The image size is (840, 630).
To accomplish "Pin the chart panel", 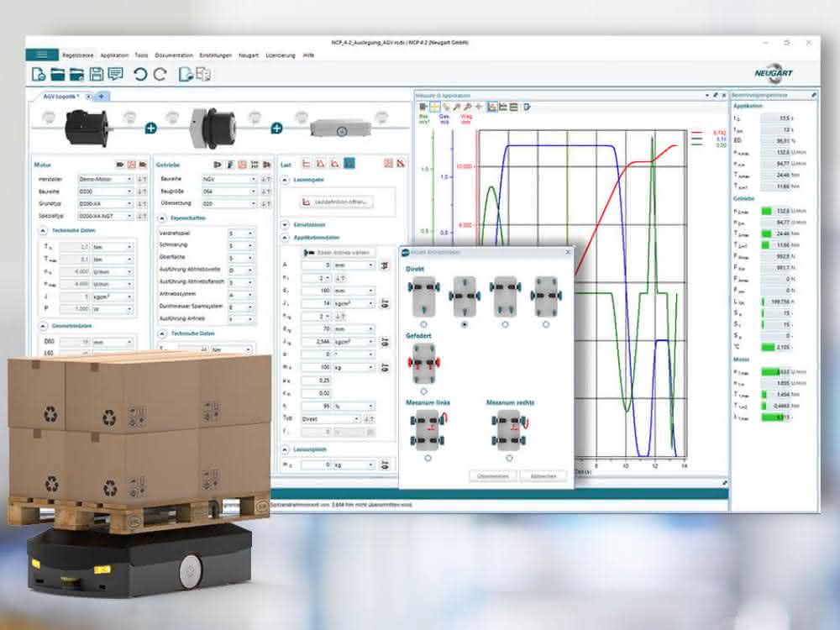I will point(715,96).
